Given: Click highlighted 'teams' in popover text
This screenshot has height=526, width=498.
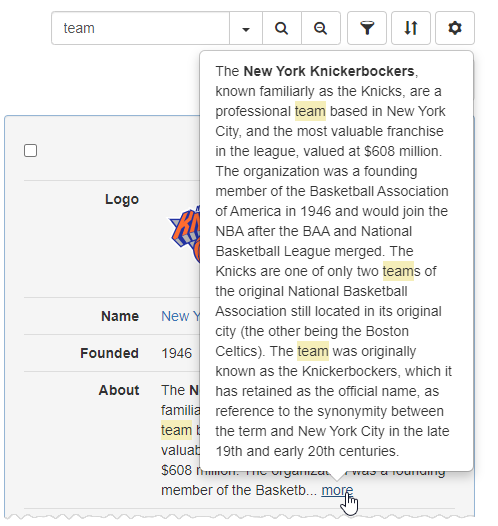Looking at the screenshot, I should tap(401, 271).
